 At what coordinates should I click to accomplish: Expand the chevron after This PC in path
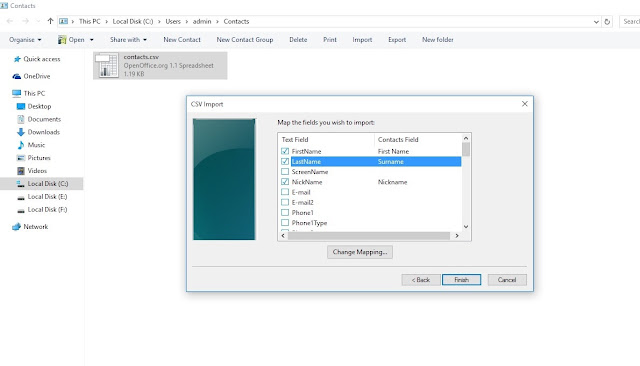tap(107, 22)
